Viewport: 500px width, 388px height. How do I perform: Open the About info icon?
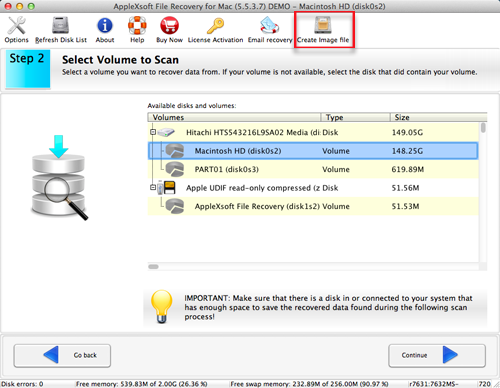click(105, 25)
